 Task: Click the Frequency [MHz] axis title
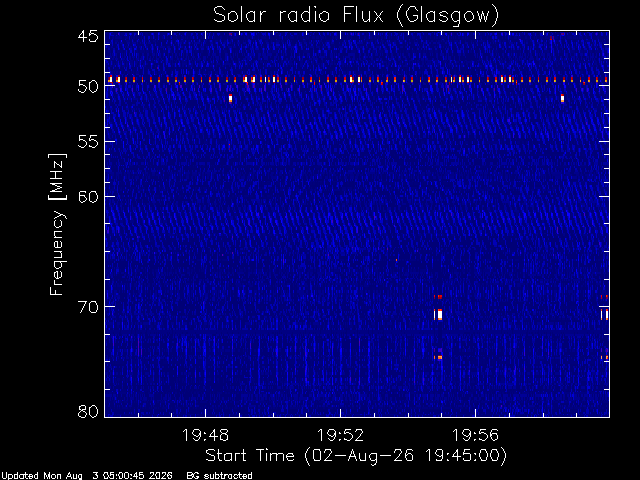(57, 224)
